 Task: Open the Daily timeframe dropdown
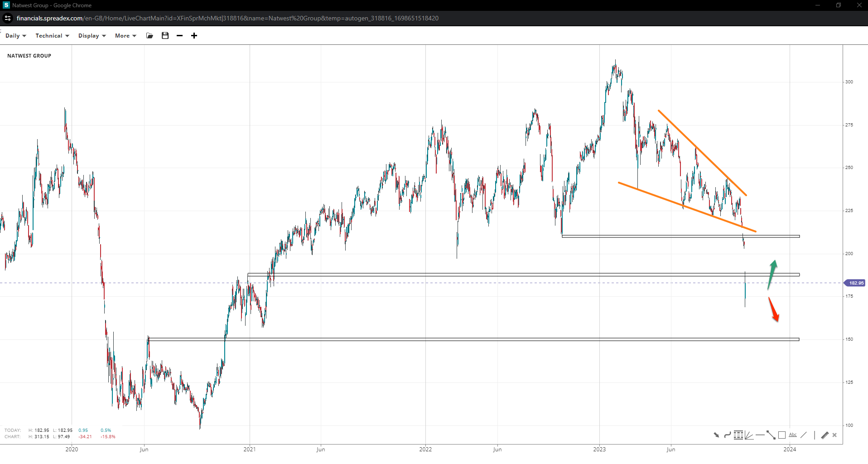pos(15,36)
